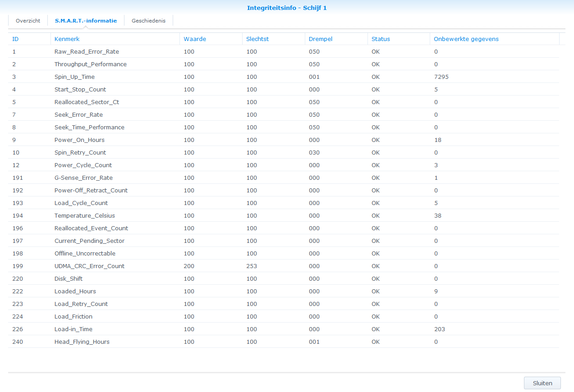Select the Current_Pending_Sector row

click(x=89, y=241)
